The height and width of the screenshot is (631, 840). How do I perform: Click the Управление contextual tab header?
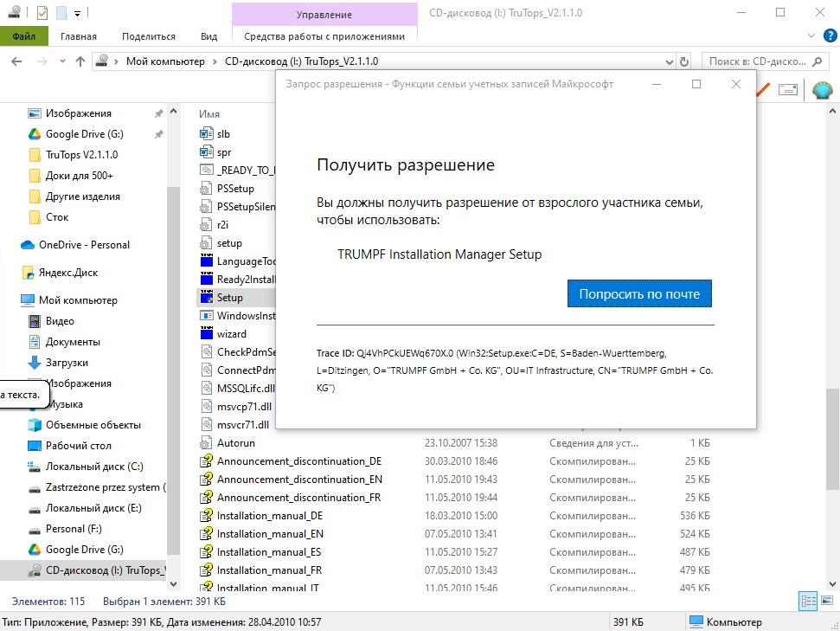pos(324,15)
